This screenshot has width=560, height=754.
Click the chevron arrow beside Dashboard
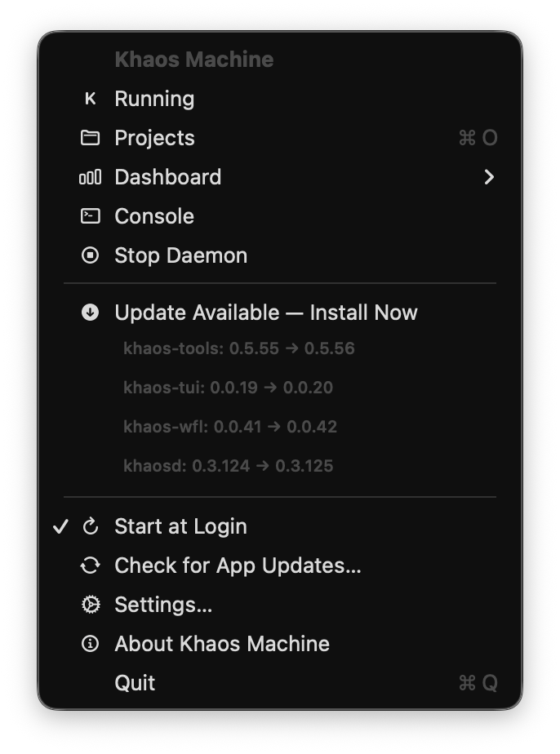491,176
